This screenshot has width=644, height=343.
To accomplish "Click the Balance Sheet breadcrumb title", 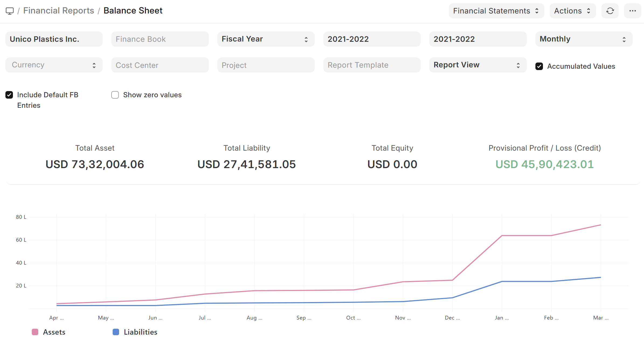I will pyautogui.click(x=133, y=11).
